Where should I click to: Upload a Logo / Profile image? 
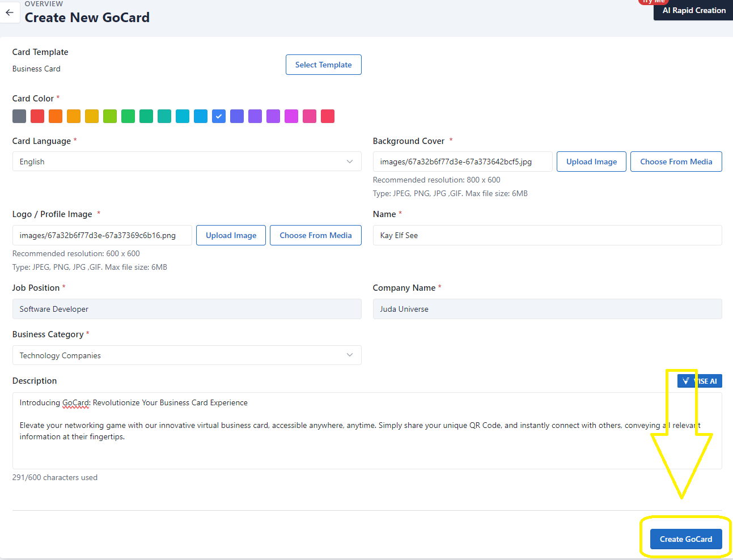(x=231, y=235)
